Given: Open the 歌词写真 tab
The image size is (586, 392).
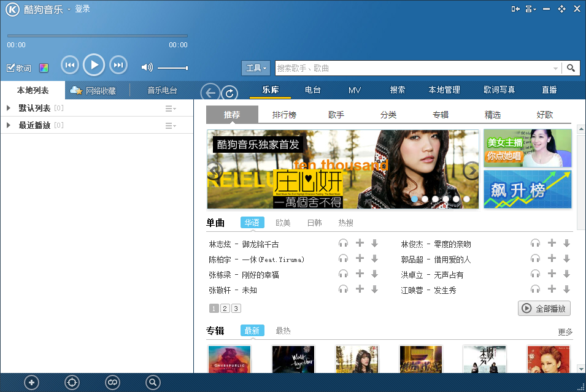Looking at the screenshot, I should [x=499, y=90].
